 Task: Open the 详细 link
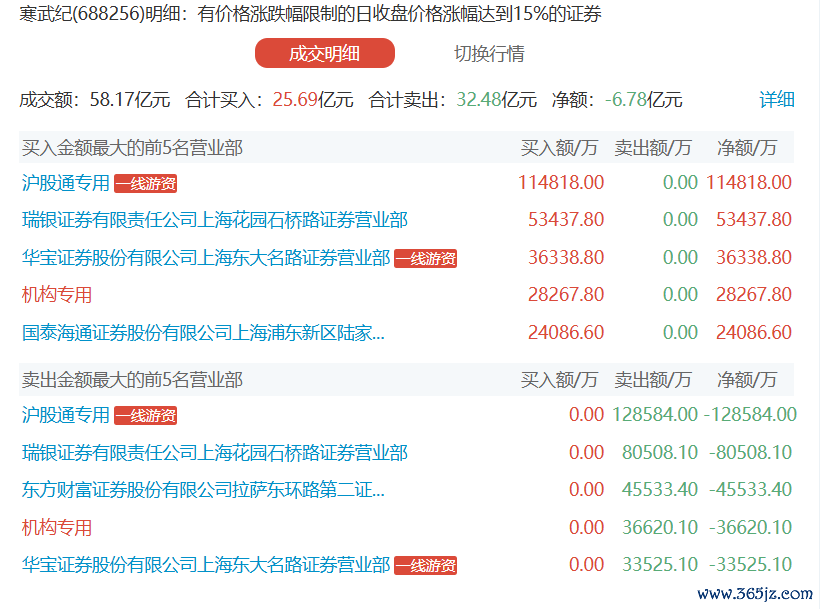tap(777, 99)
